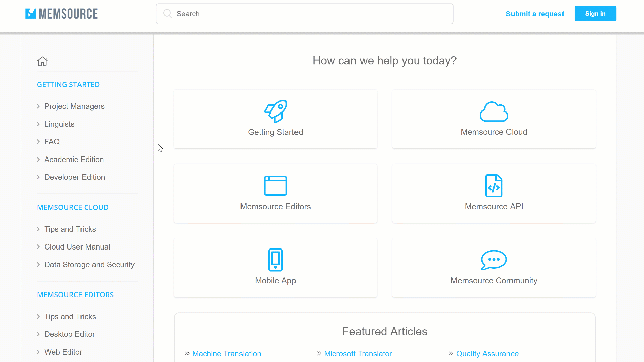The image size is (644, 362).
Task: Click the Getting Started rocket icon
Action: (276, 111)
